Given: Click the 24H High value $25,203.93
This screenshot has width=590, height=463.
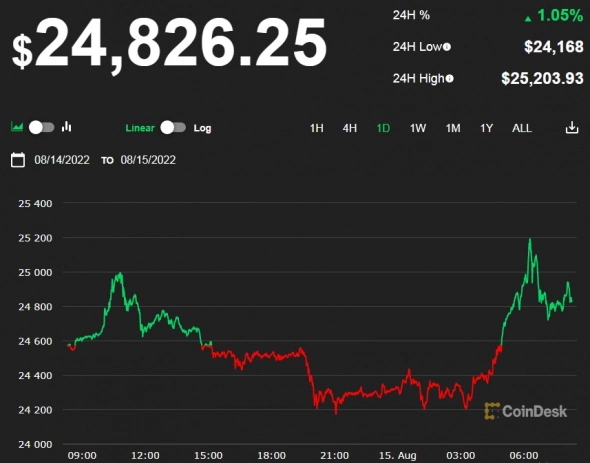Looking at the screenshot, I should [x=542, y=78].
